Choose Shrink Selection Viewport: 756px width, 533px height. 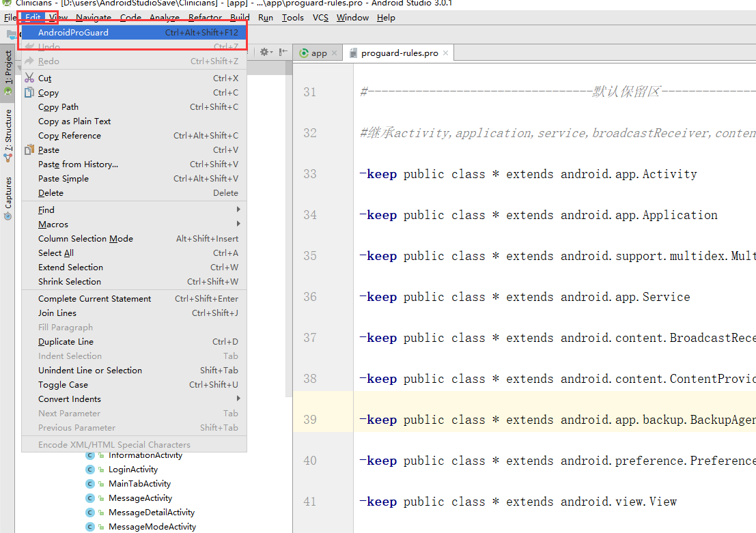click(x=134, y=281)
